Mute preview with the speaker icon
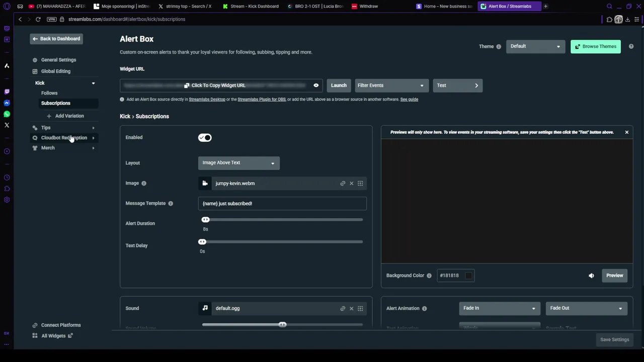 591,276
